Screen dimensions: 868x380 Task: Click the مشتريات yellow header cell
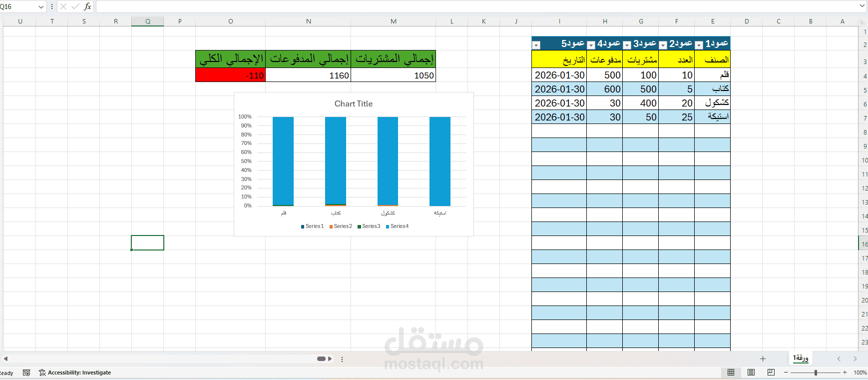point(641,59)
